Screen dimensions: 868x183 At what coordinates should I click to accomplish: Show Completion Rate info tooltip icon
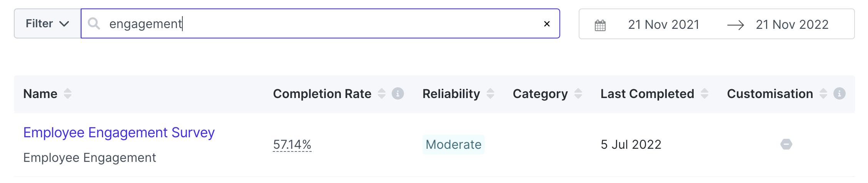click(398, 93)
